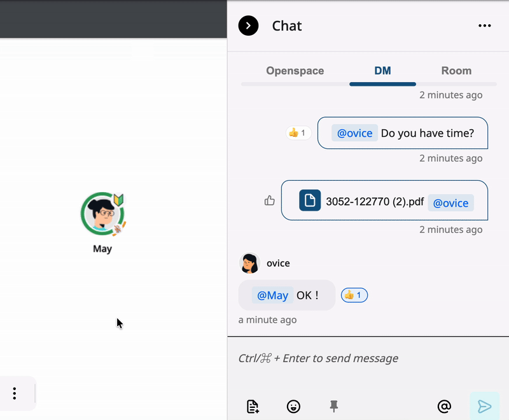
Task: Open the emoji picker in the message toolbar
Action: (x=293, y=406)
